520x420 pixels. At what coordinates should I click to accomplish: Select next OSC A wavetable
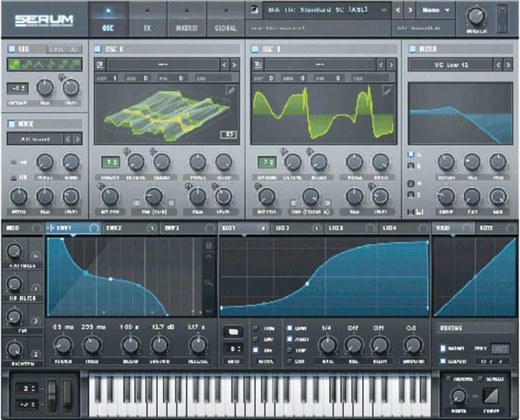pyautogui.click(x=234, y=64)
